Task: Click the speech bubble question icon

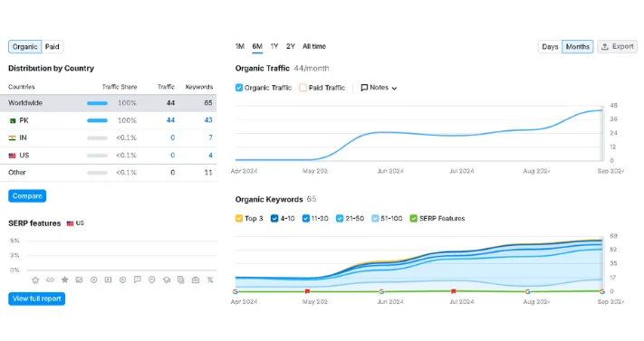Action: click(x=138, y=279)
